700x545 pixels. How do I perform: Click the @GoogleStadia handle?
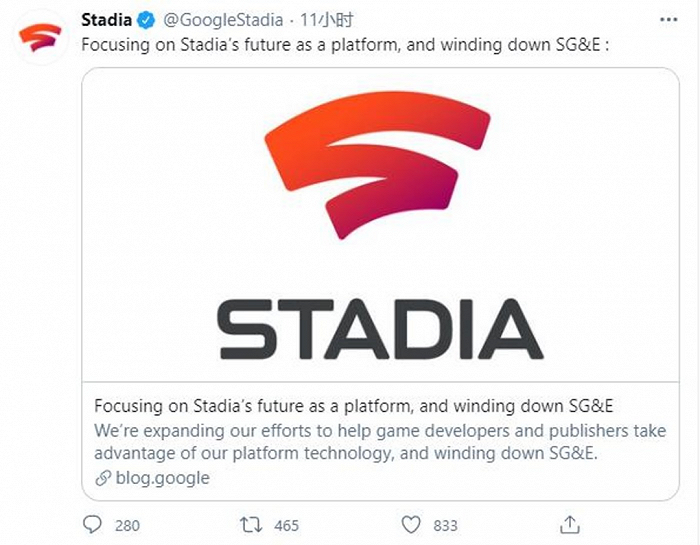(x=222, y=20)
